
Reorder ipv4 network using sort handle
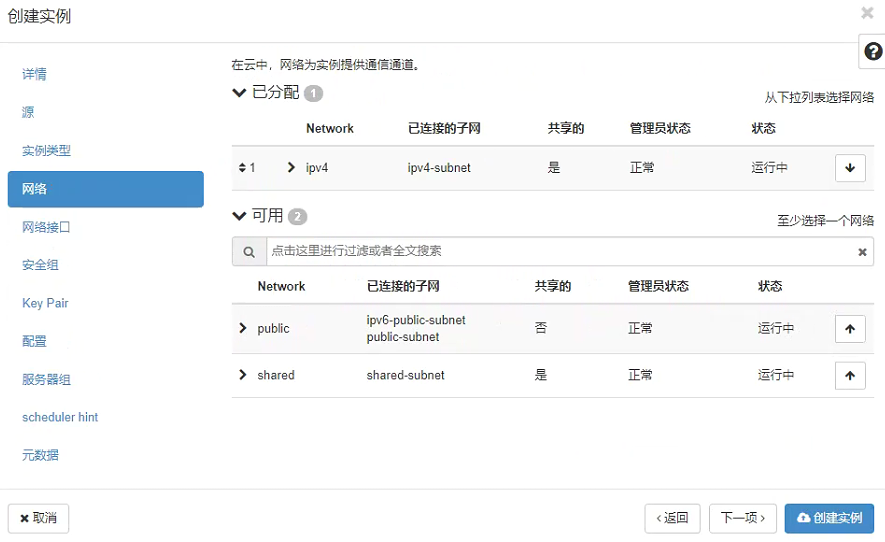pyautogui.click(x=242, y=168)
